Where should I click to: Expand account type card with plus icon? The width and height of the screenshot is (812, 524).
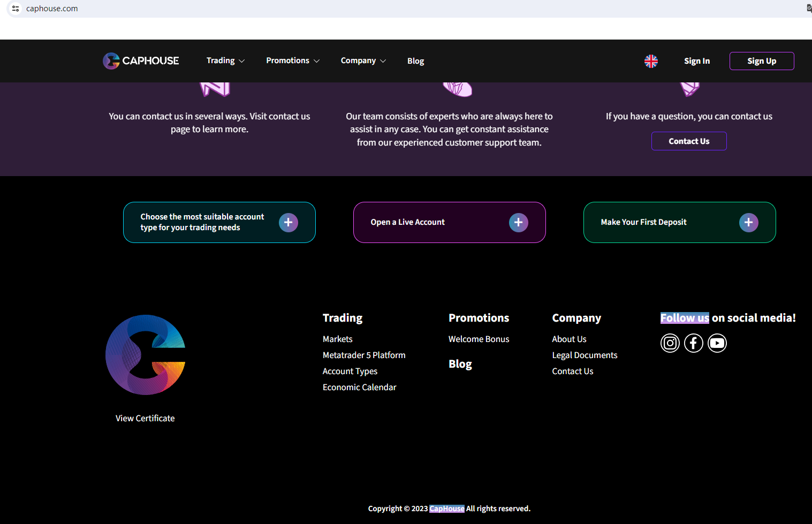[x=288, y=223]
